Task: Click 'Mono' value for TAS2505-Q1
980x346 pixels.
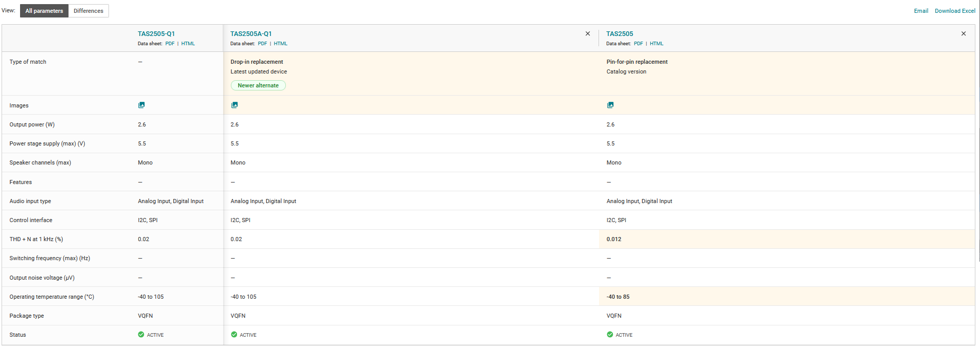Action: click(x=145, y=162)
